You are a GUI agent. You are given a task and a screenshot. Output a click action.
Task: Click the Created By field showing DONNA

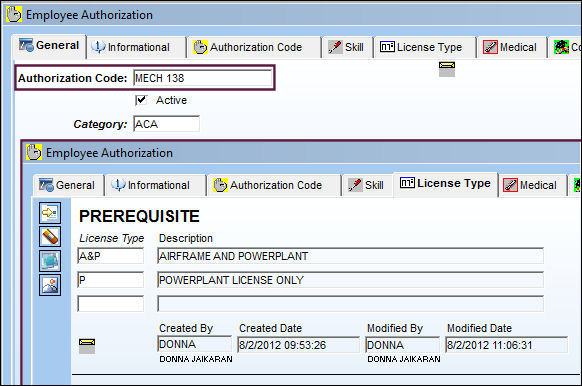pyautogui.click(x=194, y=344)
